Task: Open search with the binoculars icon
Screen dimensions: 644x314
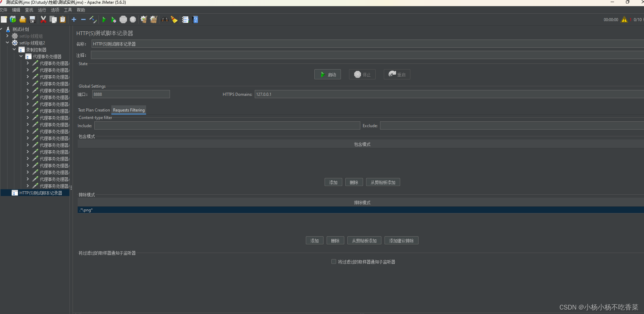Action: point(165,19)
